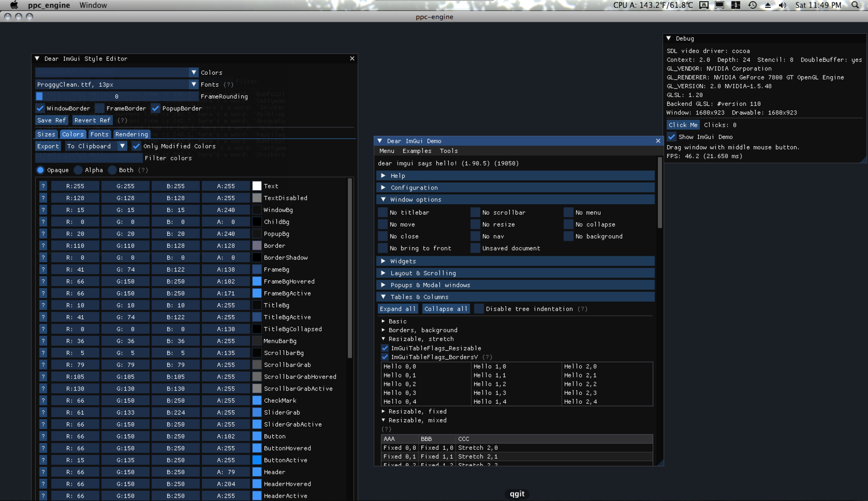
Task: Switch to the Sizes tab
Action: (46, 134)
